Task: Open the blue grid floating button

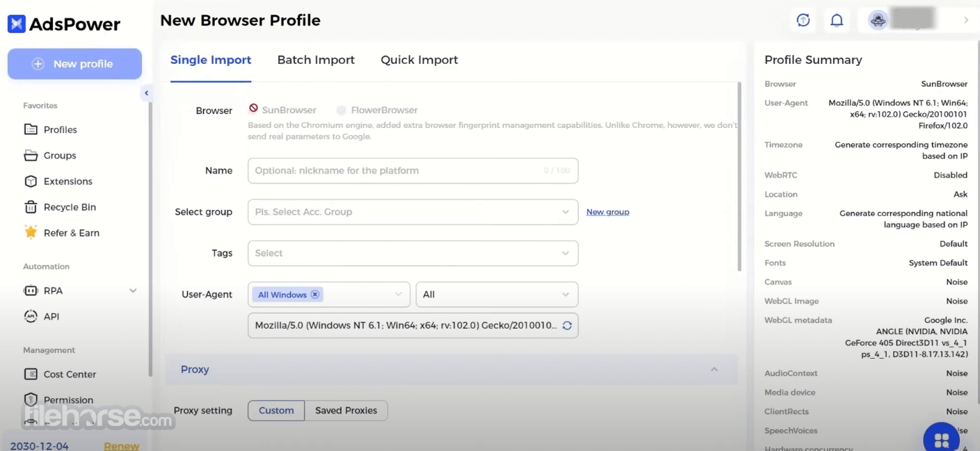Action: click(x=942, y=438)
